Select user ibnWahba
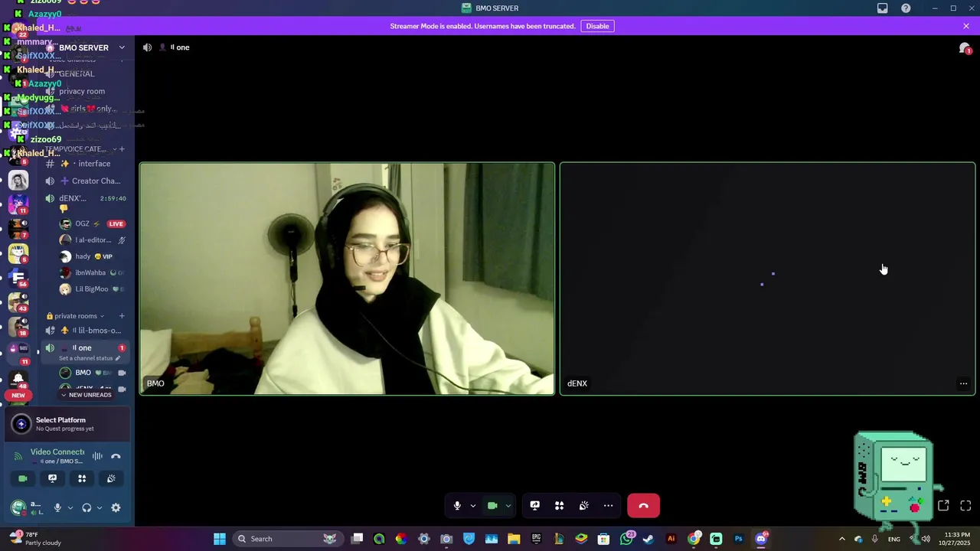Image resolution: width=980 pixels, height=551 pixels. pos(91,272)
